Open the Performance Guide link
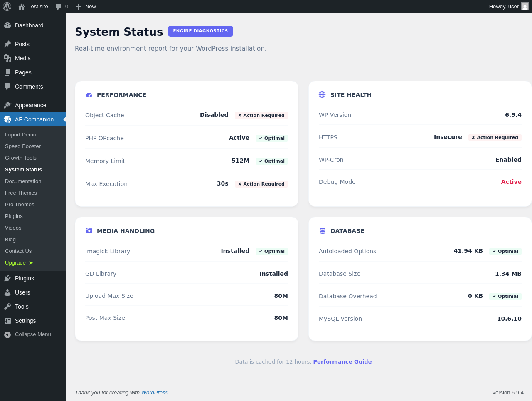 click(342, 362)
